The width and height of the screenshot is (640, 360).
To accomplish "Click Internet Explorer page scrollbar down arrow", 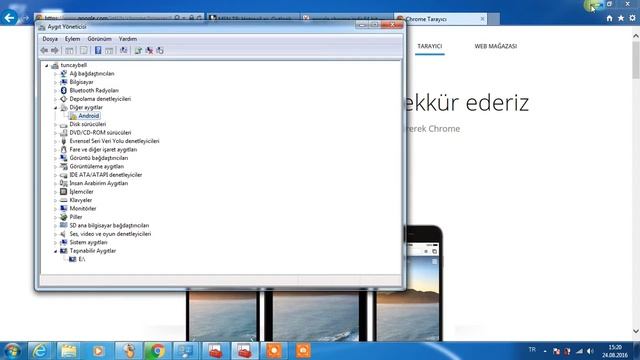I will [x=636, y=331].
